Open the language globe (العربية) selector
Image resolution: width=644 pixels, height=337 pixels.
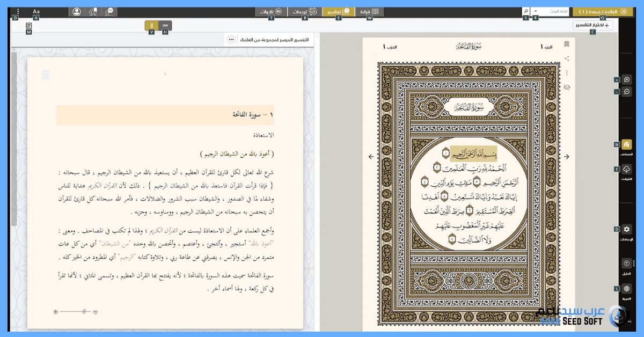pos(626,291)
